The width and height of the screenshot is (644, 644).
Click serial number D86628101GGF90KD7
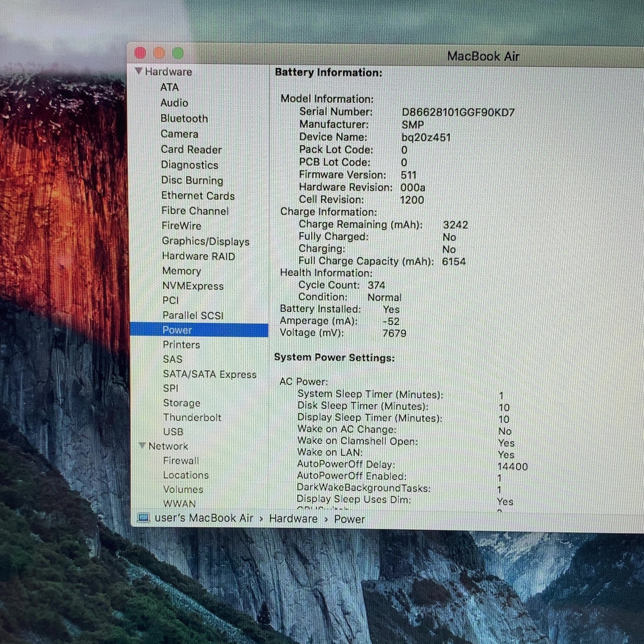pyautogui.click(x=458, y=112)
